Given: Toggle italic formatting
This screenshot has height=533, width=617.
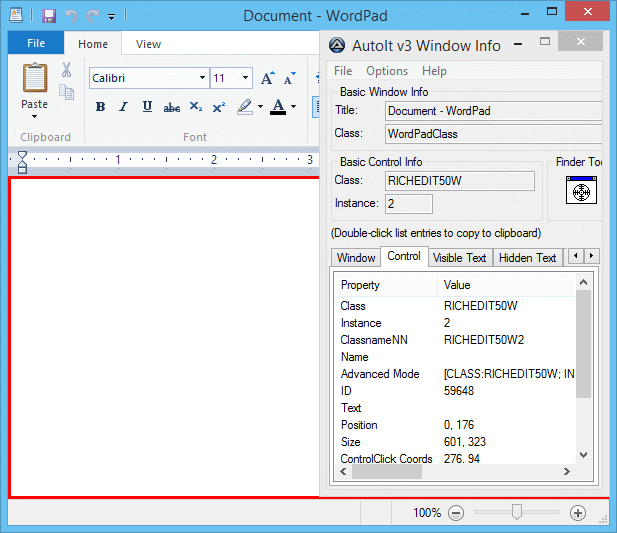Looking at the screenshot, I should click(124, 107).
